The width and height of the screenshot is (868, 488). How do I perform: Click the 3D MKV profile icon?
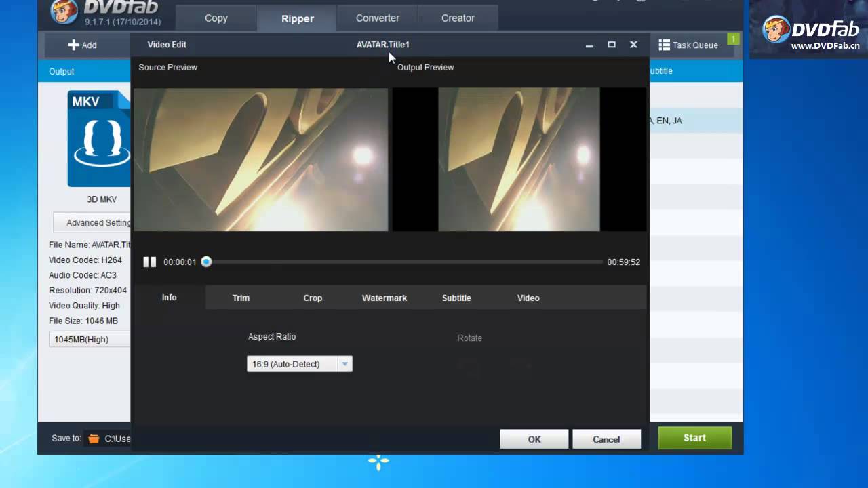[x=99, y=139]
